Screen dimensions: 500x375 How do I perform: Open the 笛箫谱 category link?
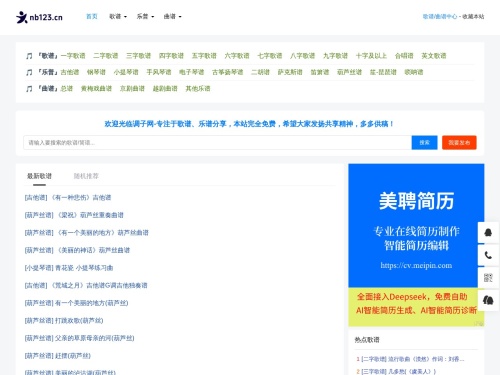tap(320, 72)
